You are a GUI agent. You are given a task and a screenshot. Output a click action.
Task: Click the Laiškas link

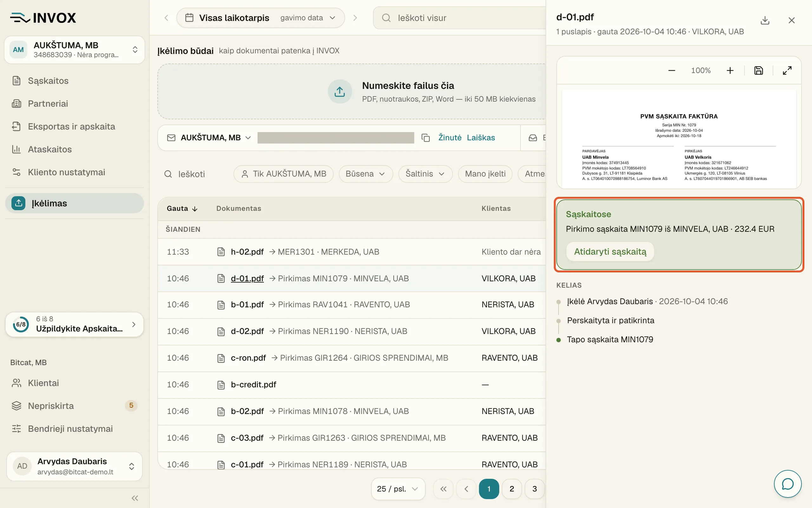coord(481,138)
